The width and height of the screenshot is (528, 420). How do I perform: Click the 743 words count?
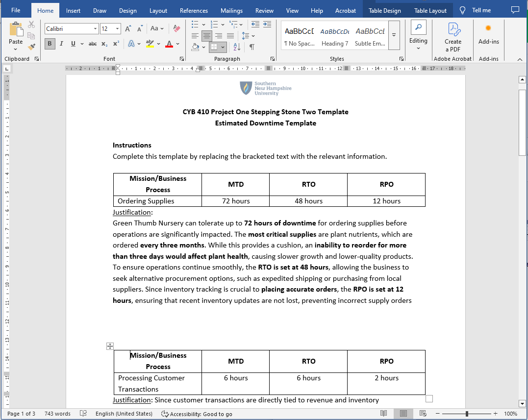57,414
